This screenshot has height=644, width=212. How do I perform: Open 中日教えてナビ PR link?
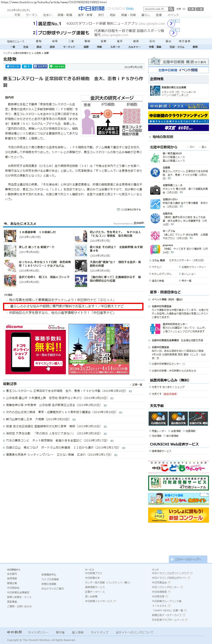(x=67, y=306)
